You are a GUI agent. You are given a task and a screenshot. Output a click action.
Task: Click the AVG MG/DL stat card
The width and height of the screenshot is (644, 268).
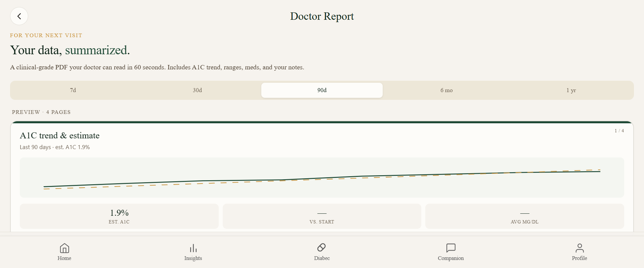[525, 216]
